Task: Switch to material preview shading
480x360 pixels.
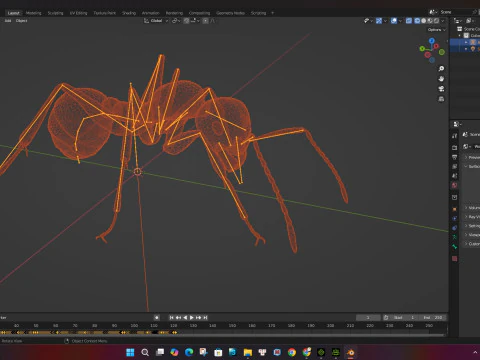Action: pyautogui.click(x=430, y=21)
